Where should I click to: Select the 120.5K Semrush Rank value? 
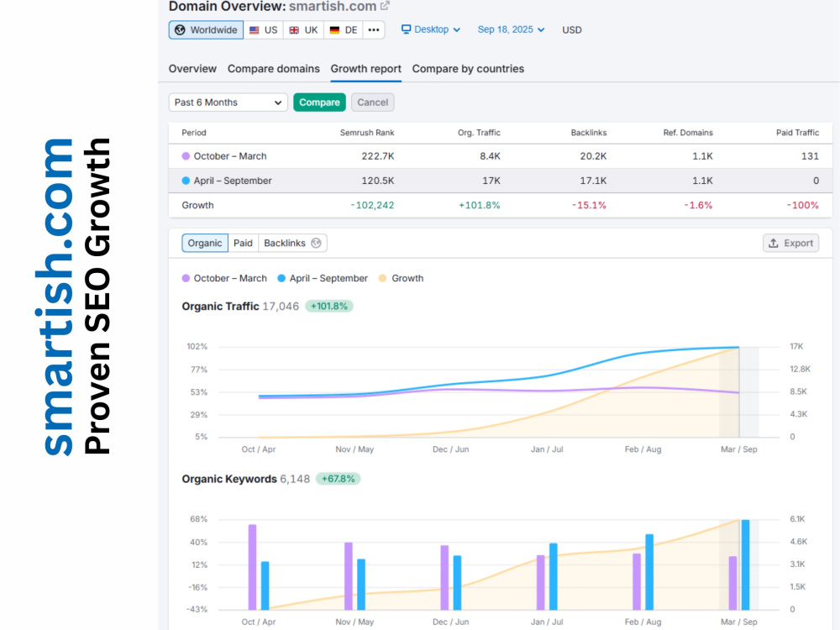pyautogui.click(x=378, y=181)
